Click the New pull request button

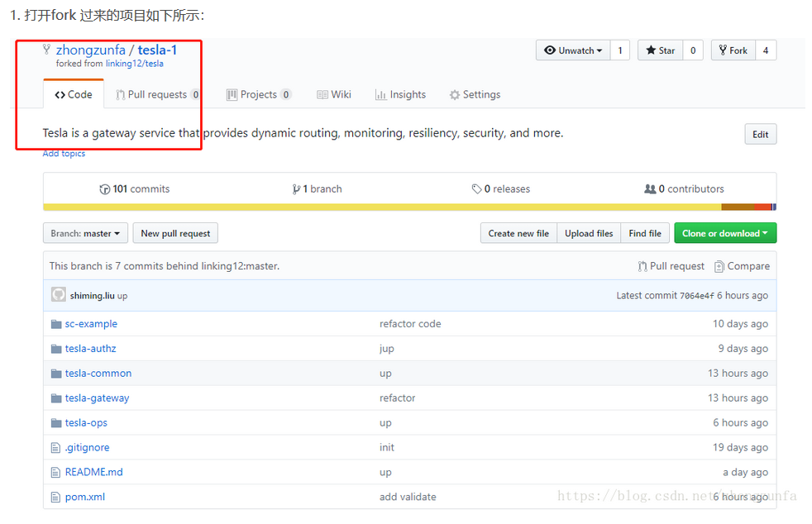[x=175, y=234]
